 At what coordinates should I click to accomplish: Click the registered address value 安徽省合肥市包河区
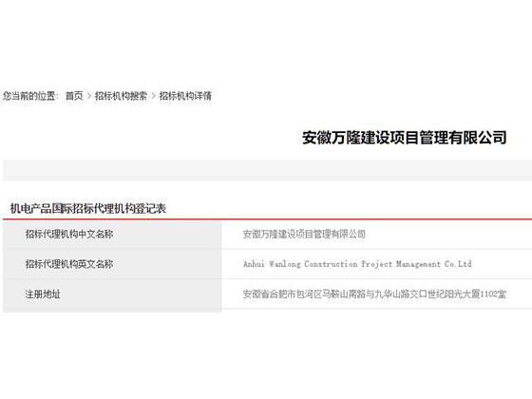click(x=374, y=294)
